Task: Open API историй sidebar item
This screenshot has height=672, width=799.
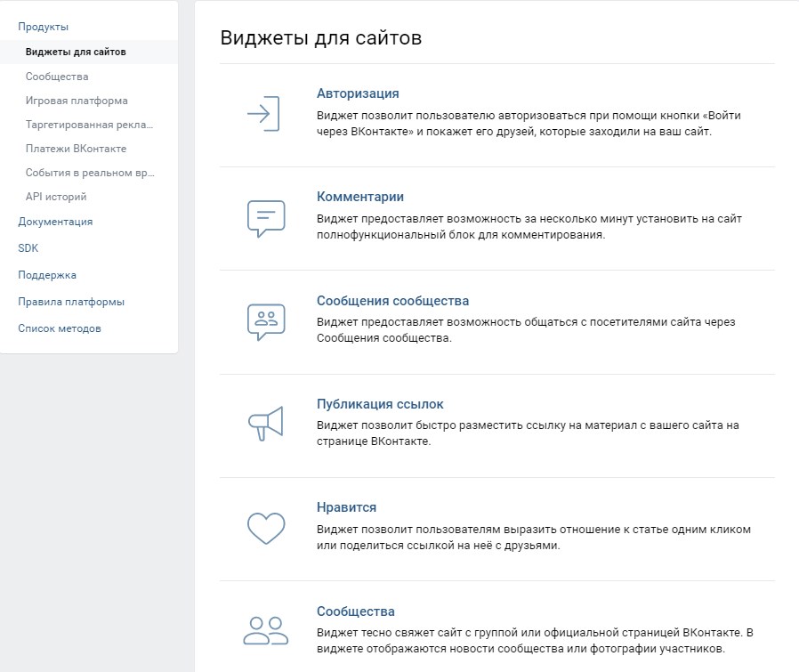Action: tap(56, 197)
